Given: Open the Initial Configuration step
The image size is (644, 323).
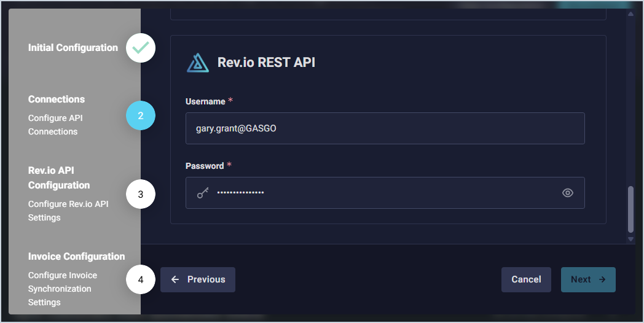Looking at the screenshot, I should 73,48.
